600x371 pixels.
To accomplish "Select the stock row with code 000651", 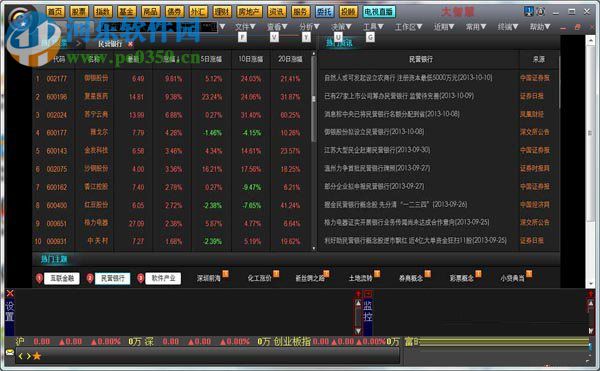I will [172, 223].
